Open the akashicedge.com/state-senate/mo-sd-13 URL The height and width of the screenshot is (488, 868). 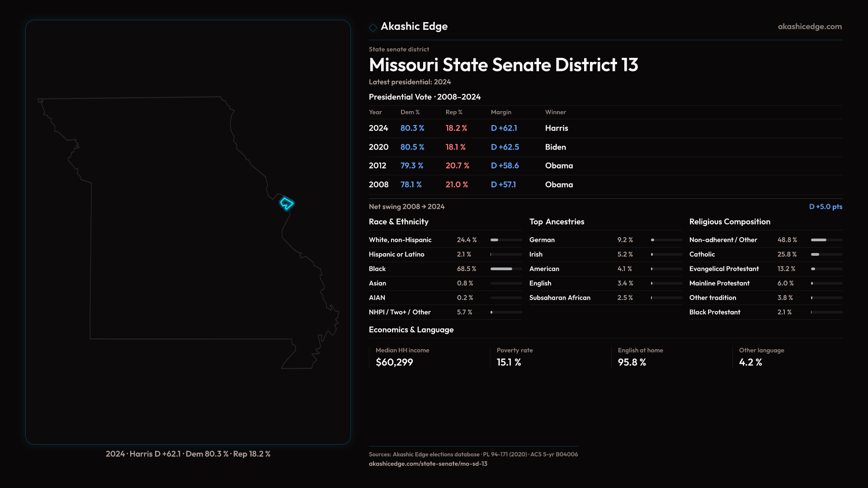pos(428,464)
